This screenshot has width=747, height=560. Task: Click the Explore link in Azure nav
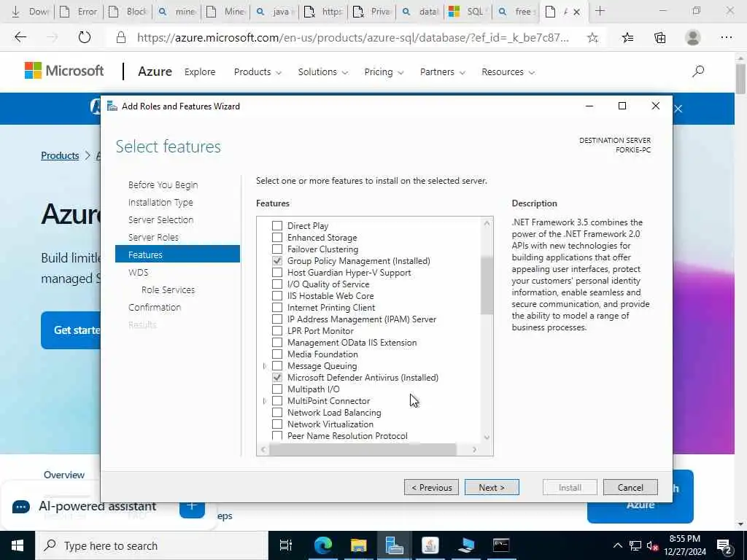click(x=200, y=72)
